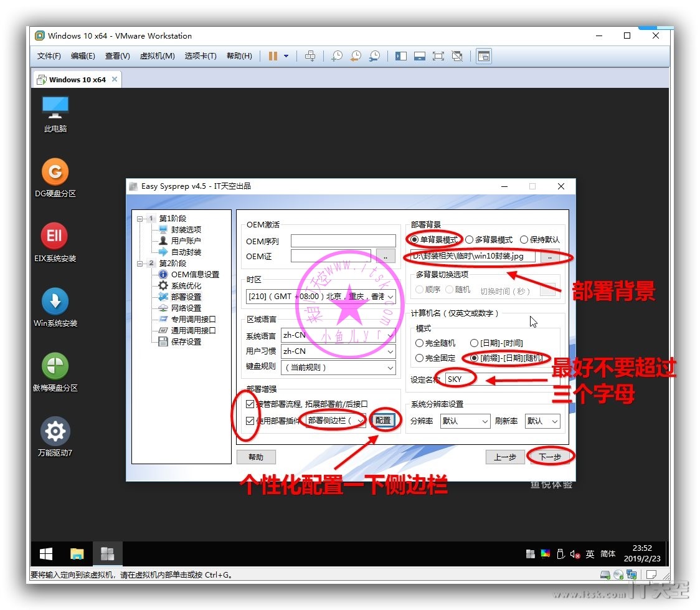Select 完全固定 computer name mode
This screenshot has height=610, width=700.
pos(419,358)
